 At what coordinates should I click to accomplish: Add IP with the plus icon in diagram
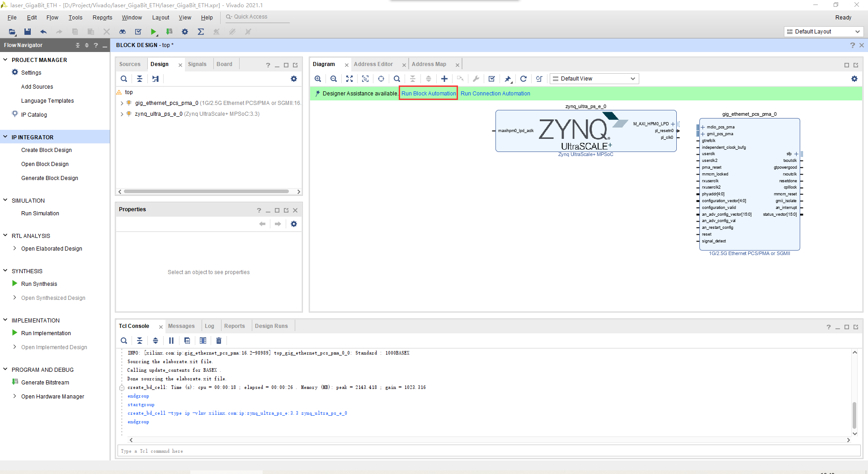tap(444, 78)
